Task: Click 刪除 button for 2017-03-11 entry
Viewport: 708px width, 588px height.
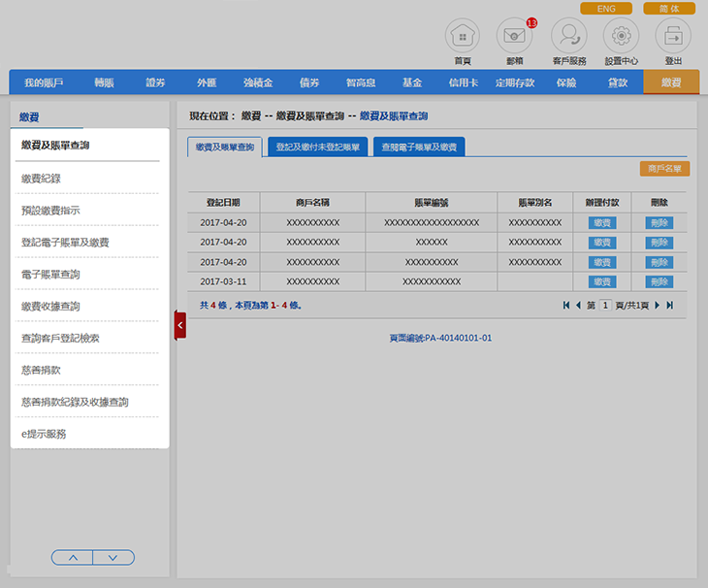Action: [x=660, y=281]
